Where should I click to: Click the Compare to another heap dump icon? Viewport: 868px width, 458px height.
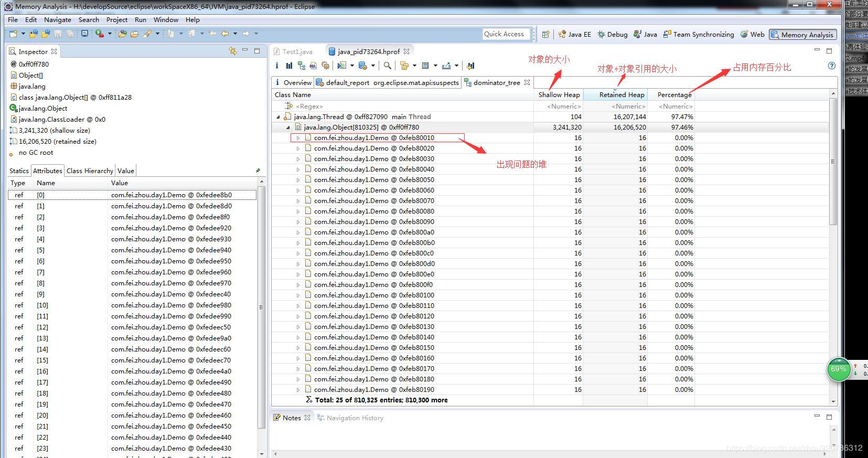pos(470,66)
